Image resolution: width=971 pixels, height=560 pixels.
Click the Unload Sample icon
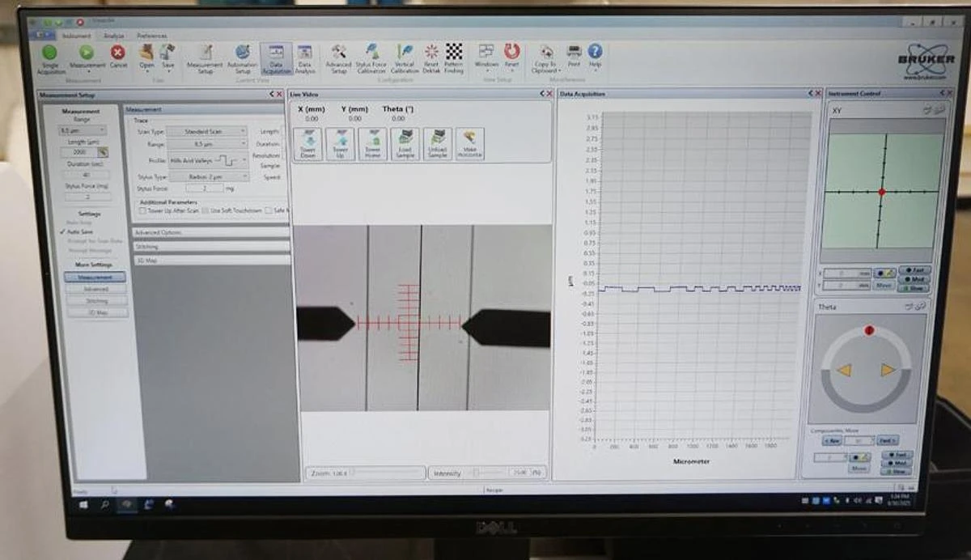point(437,142)
